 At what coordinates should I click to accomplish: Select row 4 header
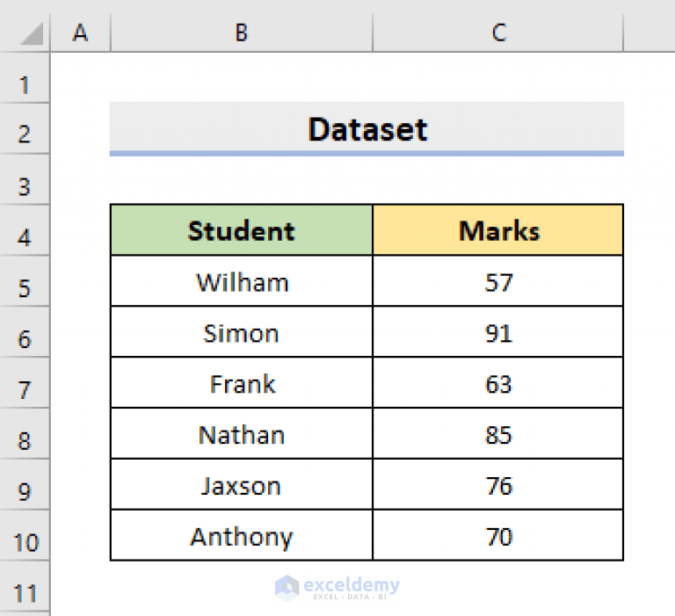coord(25,230)
